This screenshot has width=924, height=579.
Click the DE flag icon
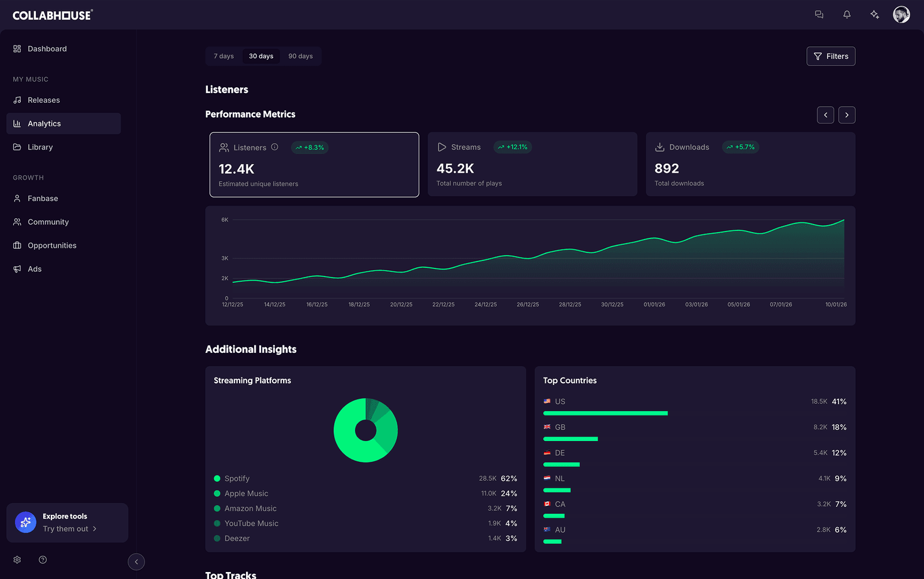click(x=547, y=453)
